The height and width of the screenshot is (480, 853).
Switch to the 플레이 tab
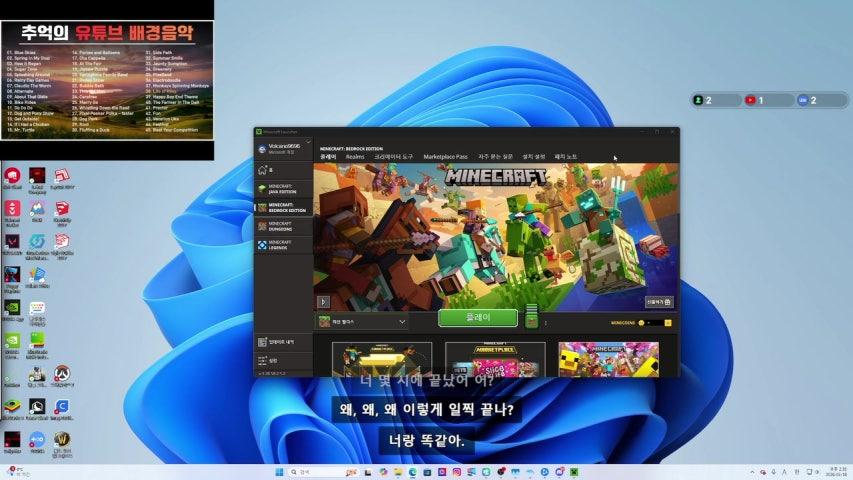(x=328, y=157)
